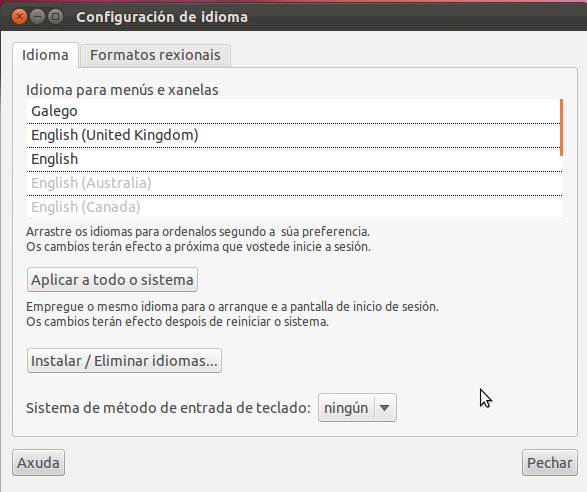Close the window with the red button
The image size is (587, 492).
(19, 17)
